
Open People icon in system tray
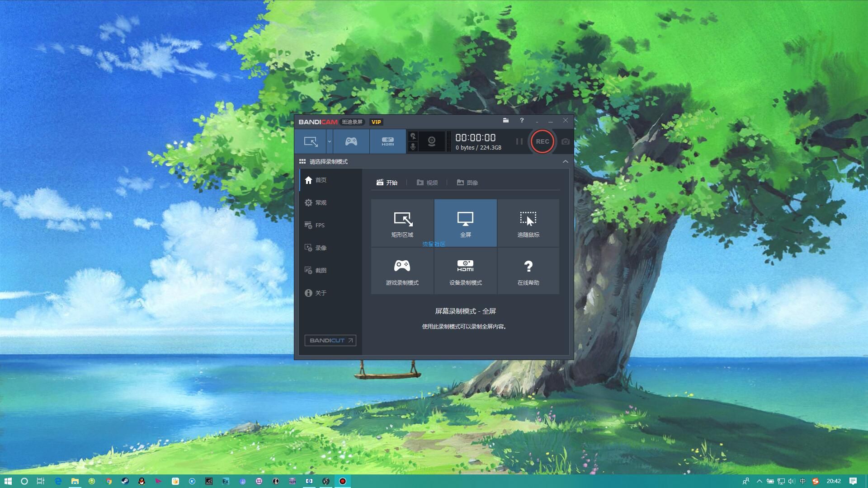point(746,481)
